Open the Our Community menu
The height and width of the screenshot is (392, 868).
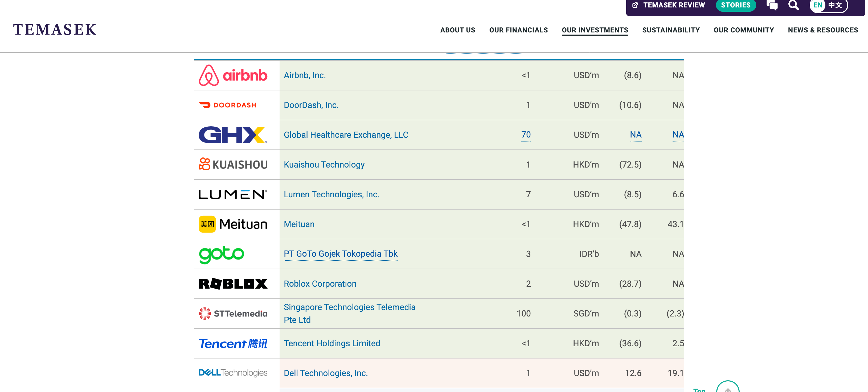click(744, 30)
